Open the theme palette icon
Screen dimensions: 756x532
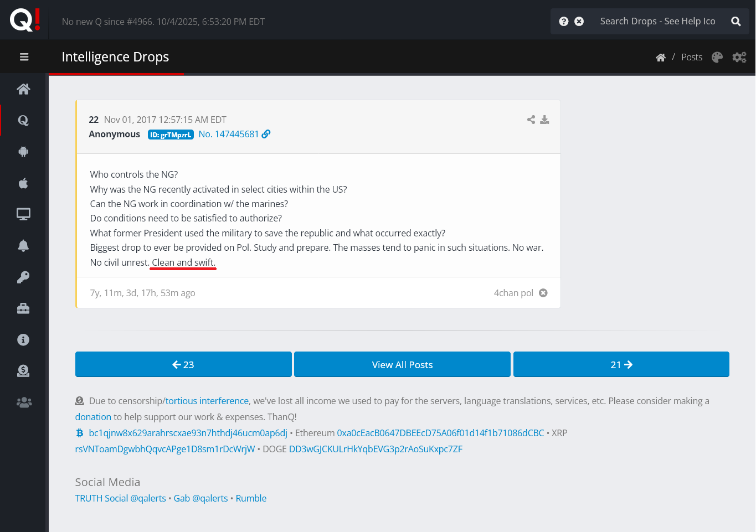click(717, 58)
